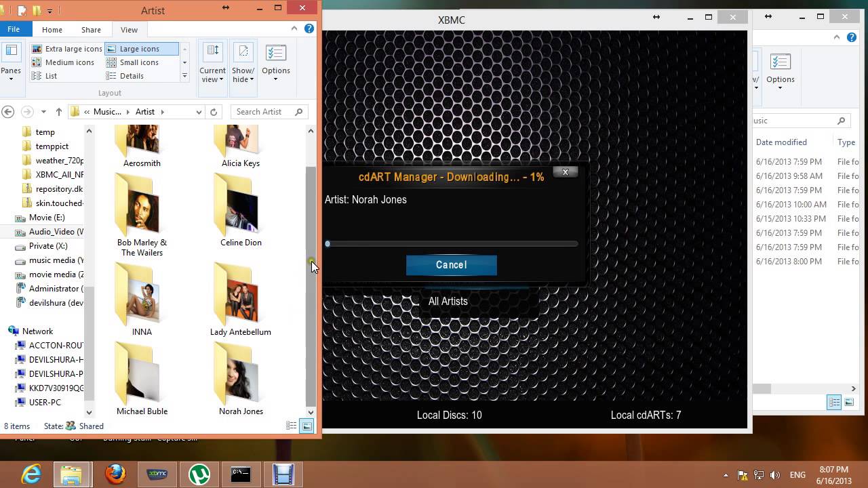
Task: Cancel the cdART Manager download
Action: [x=451, y=265]
